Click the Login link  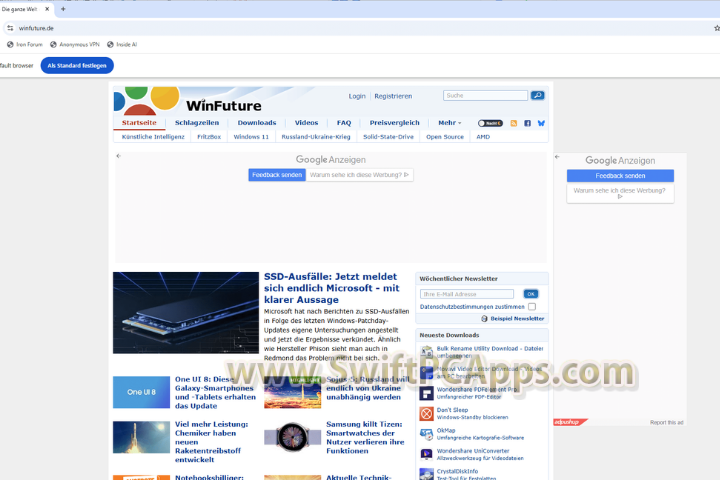[357, 96]
